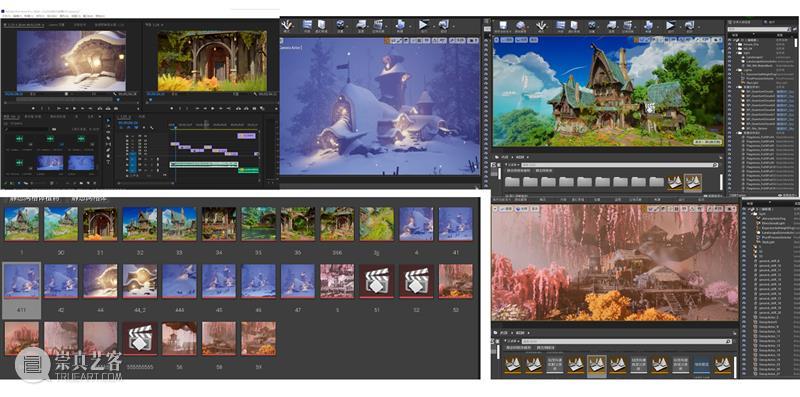Click Modes icon in snow-scene Unreal toolbar
Screen dimensions: 800x397
click(287, 25)
